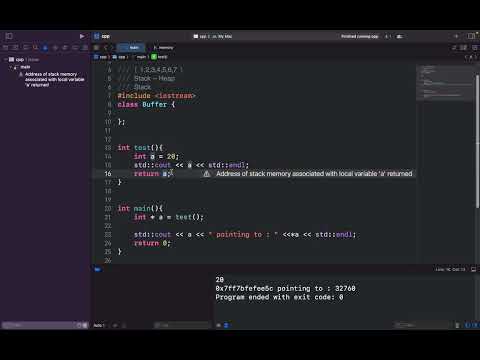Open the 'memory' editor tab
Viewport: 480px width, 360px height.
point(163,48)
